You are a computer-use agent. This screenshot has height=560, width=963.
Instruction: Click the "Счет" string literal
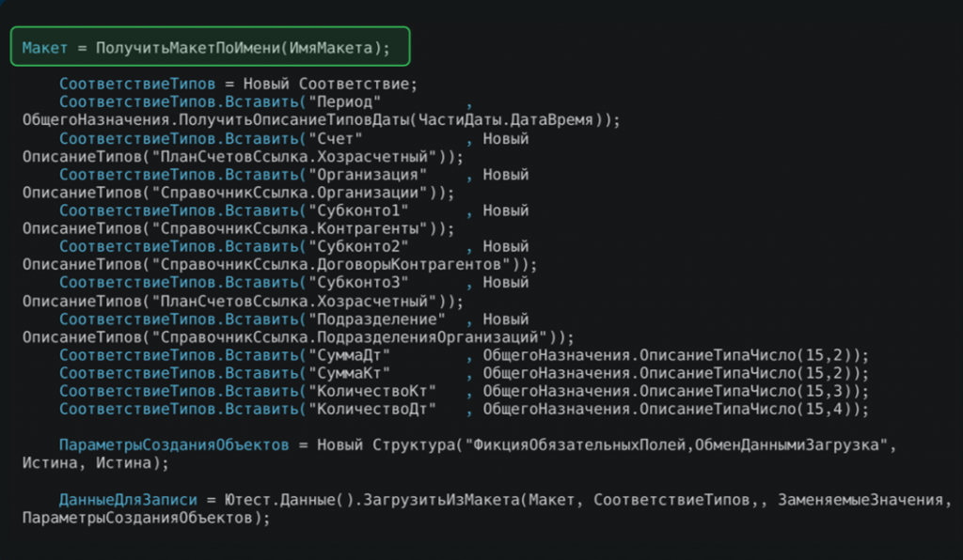[x=336, y=139]
